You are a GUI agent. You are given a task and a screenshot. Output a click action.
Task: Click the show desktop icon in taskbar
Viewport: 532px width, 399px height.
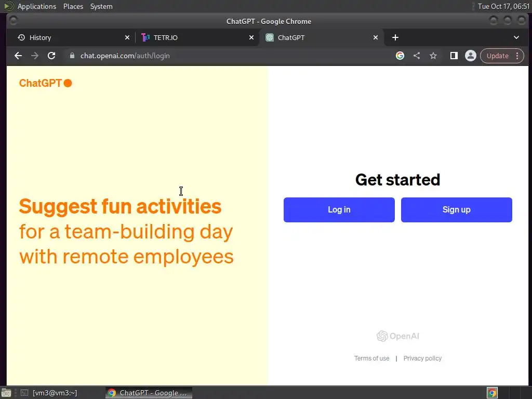point(6,393)
